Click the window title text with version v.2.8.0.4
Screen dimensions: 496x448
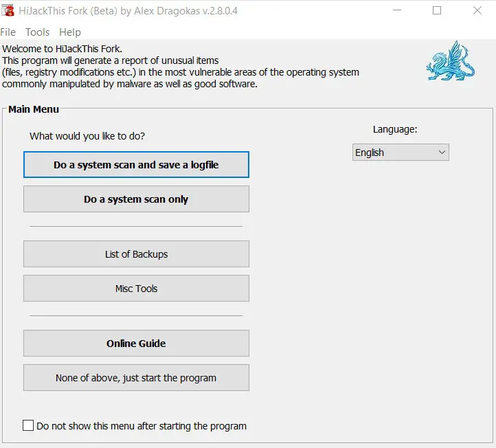[x=128, y=11]
